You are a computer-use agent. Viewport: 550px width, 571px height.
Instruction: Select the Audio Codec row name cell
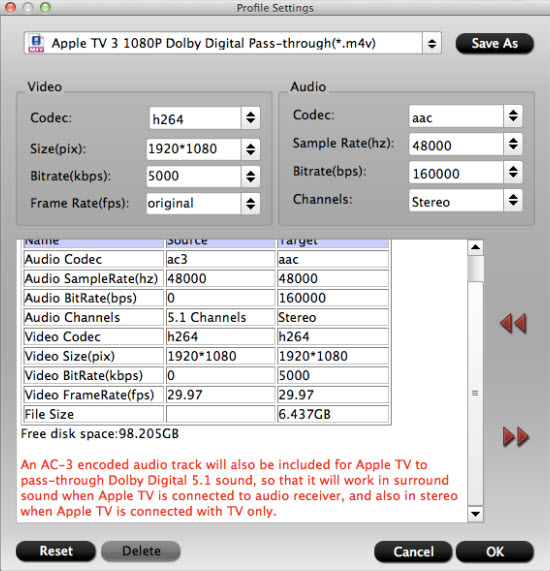pos(94,259)
